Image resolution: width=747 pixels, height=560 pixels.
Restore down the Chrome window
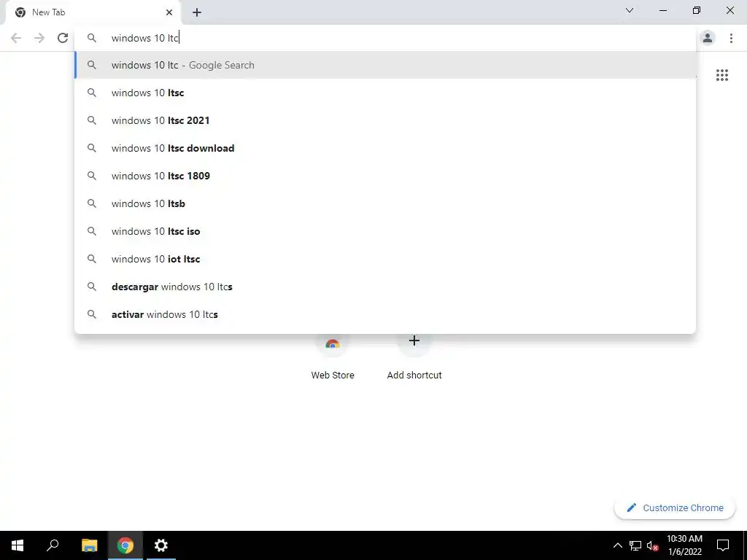click(x=697, y=10)
